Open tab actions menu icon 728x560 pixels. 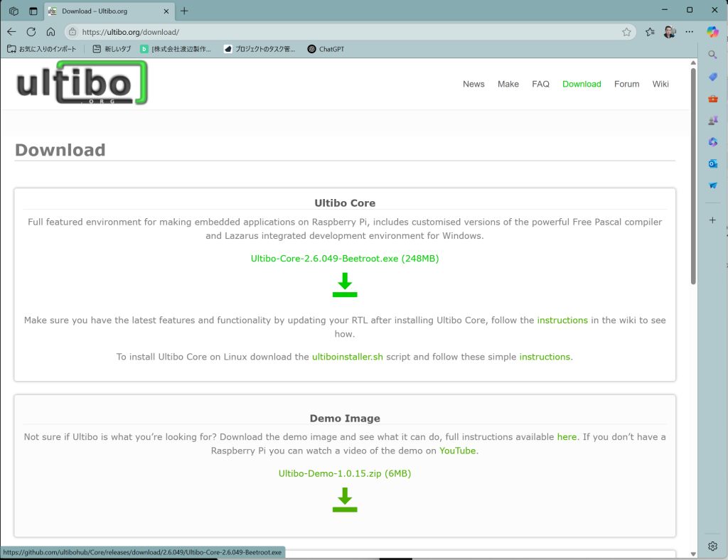tap(33, 11)
